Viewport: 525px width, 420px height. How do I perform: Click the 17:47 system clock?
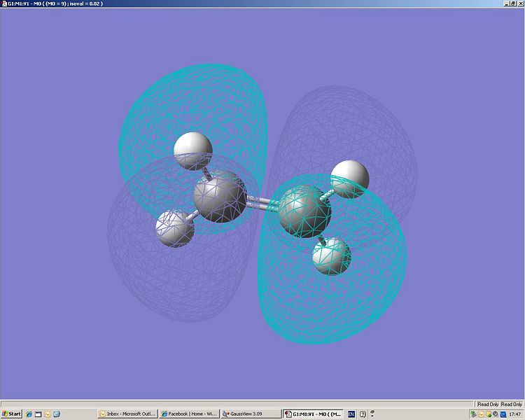point(515,414)
